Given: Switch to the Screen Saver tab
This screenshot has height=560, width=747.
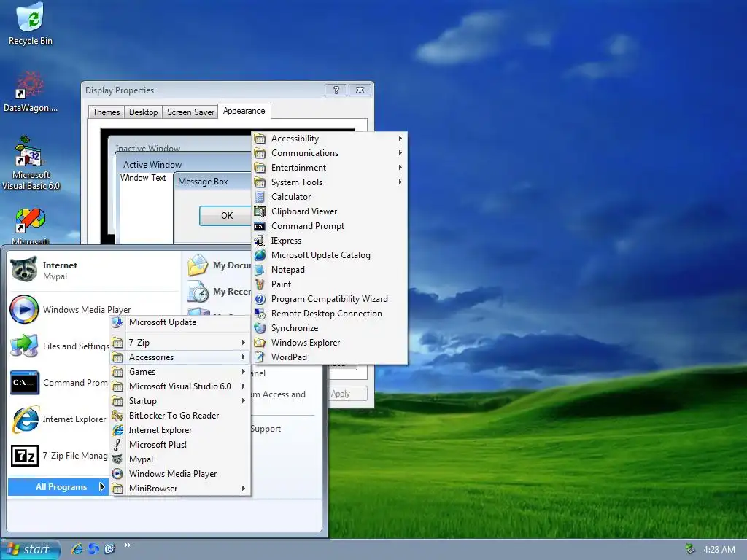Looking at the screenshot, I should (x=190, y=112).
